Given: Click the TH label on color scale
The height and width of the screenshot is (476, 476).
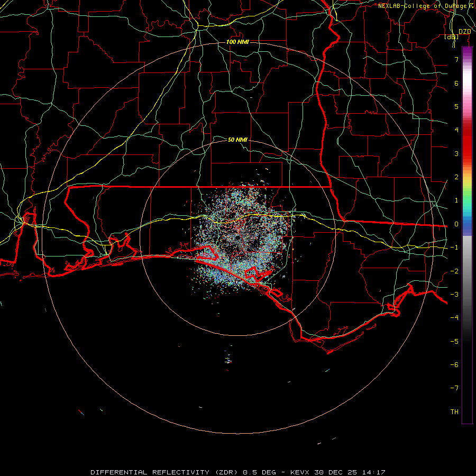Looking at the screenshot, I should (x=454, y=412).
